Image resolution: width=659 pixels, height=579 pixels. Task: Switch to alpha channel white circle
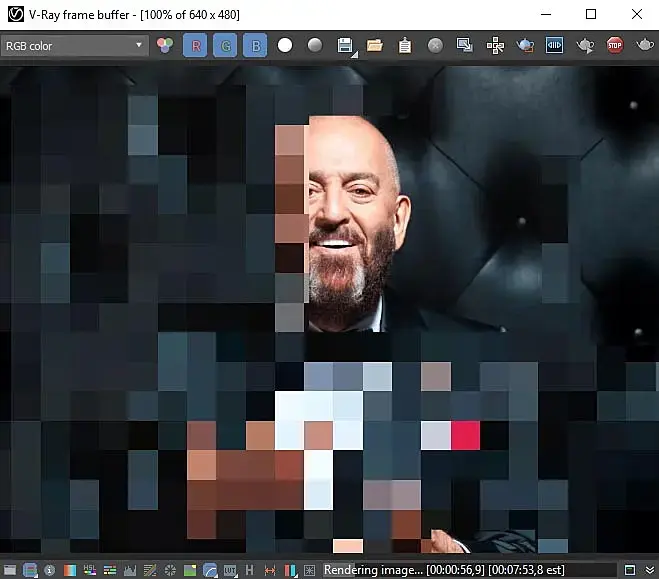point(285,45)
